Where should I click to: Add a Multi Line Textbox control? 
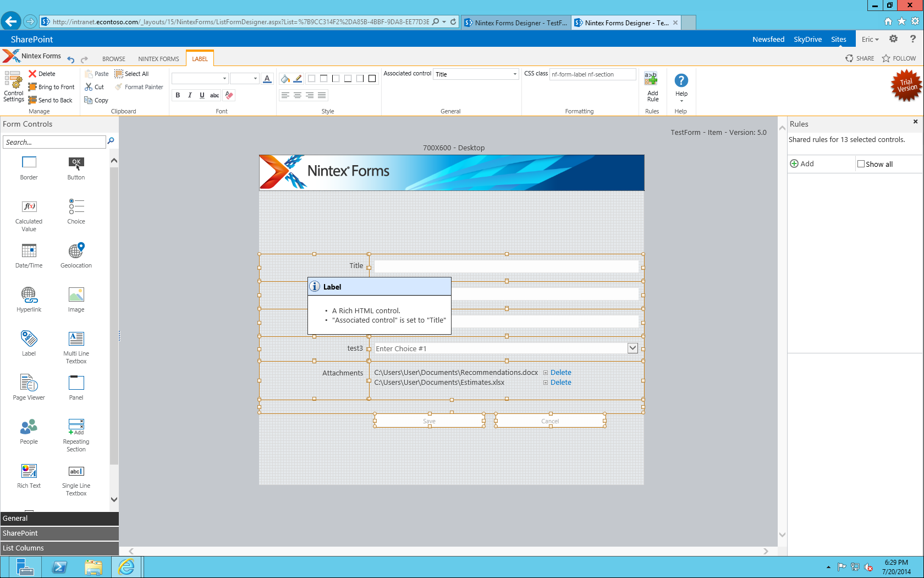click(76, 347)
